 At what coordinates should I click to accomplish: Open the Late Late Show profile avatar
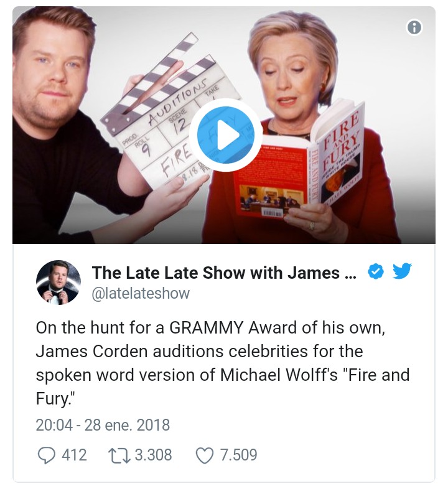pyautogui.click(x=58, y=282)
